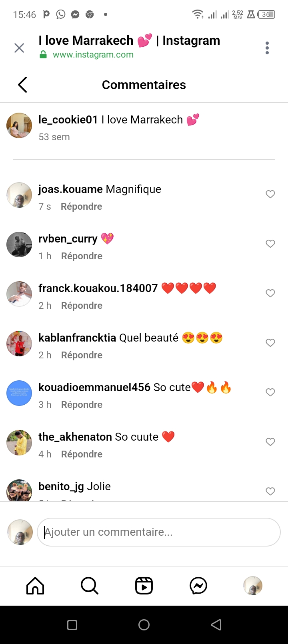Open the three-dot browser menu
The width and height of the screenshot is (288, 644).
click(267, 48)
